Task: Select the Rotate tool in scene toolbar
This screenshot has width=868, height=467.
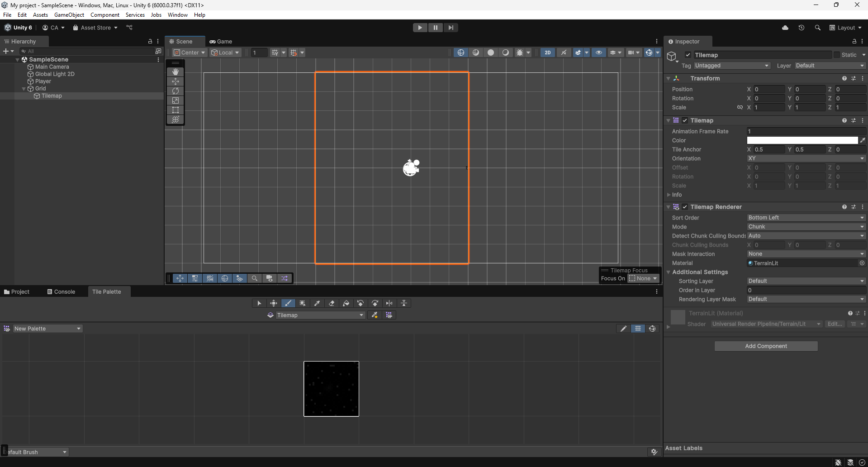Action: [x=175, y=91]
